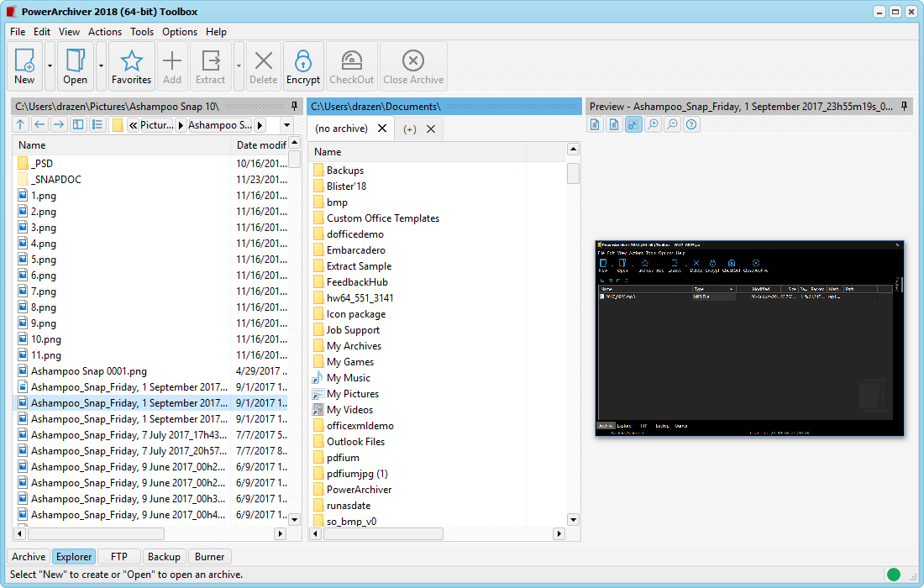
Task: Expand the Open button dropdown arrow
Action: pyautogui.click(x=101, y=66)
